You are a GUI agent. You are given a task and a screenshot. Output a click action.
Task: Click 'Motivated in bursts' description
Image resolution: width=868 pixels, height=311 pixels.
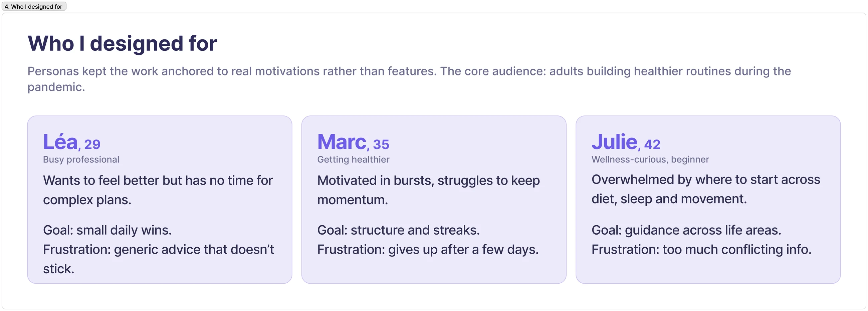(429, 190)
